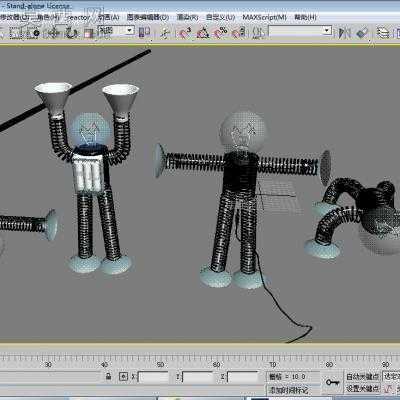Toggle the 自动关键点 Auto Key button
400x400 pixels.
click(x=362, y=377)
